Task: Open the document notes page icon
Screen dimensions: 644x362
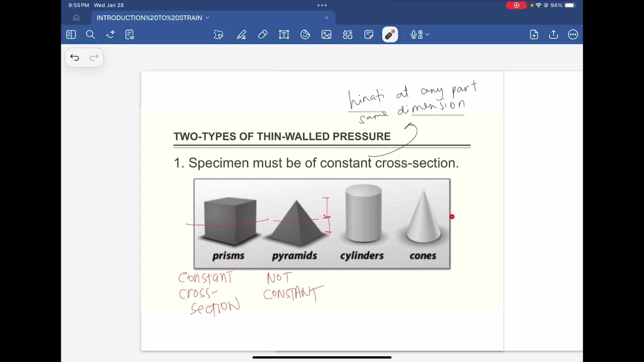Action: [x=130, y=35]
